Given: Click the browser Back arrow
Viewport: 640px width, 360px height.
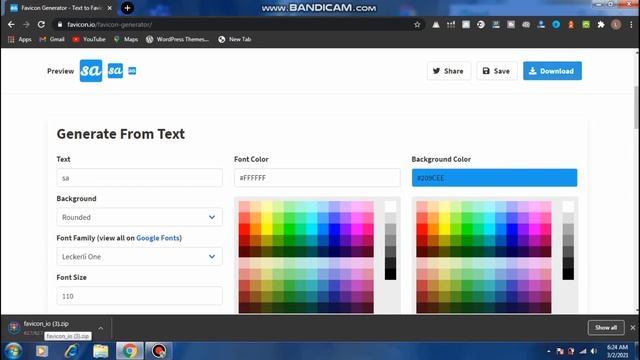Looking at the screenshot, I should 11,24.
